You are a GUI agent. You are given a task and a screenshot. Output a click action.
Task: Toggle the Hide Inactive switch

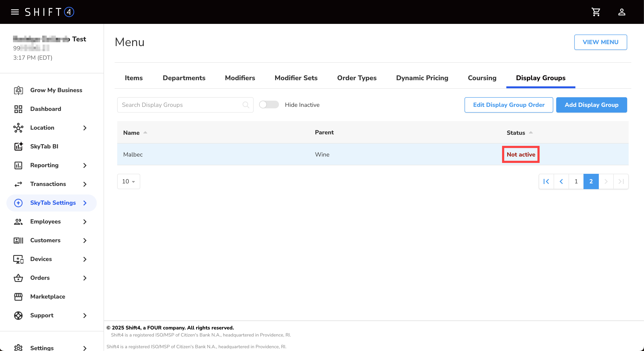point(269,104)
